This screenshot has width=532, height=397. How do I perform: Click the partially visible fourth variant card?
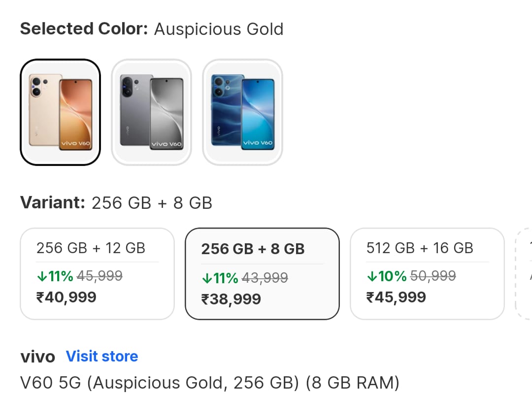pyautogui.click(x=524, y=273)
